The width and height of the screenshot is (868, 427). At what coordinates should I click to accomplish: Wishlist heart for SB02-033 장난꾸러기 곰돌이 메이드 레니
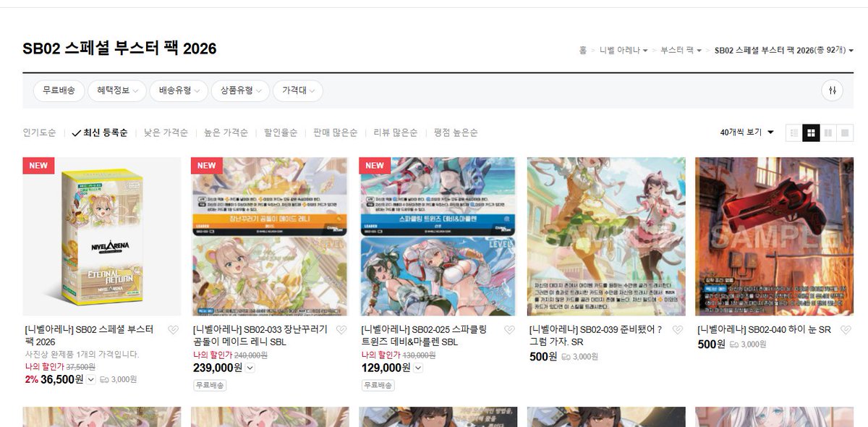[x=341, y=330]
